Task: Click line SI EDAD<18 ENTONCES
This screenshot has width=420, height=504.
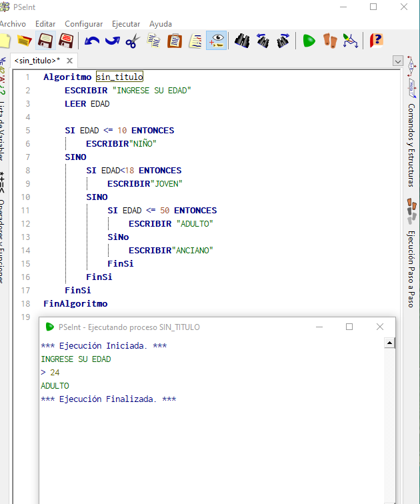Action: 134,171
